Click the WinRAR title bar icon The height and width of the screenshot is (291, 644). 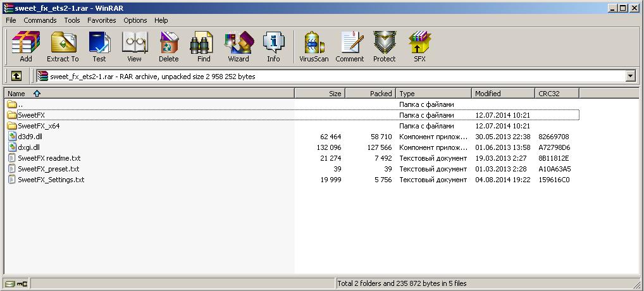tap(8, 8)
